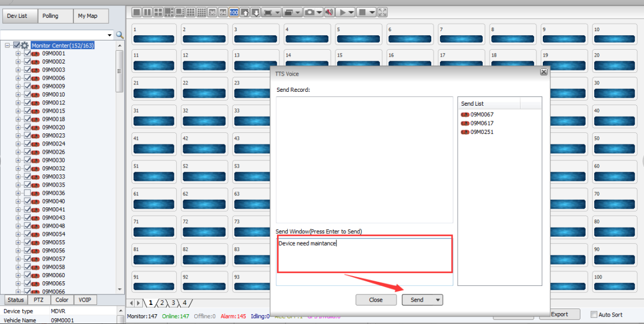Click the previous page arrow below the video grid

(x=131, y=303)
